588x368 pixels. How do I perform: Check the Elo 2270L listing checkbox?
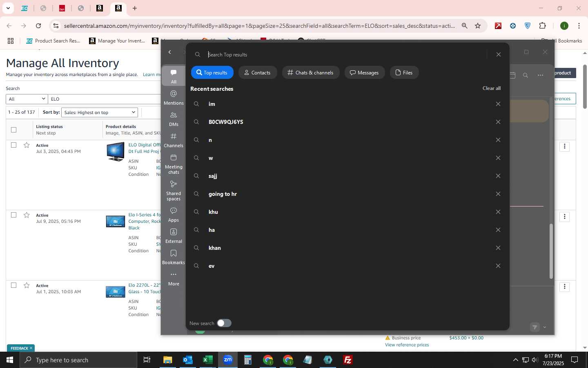(x=14, y=285)
